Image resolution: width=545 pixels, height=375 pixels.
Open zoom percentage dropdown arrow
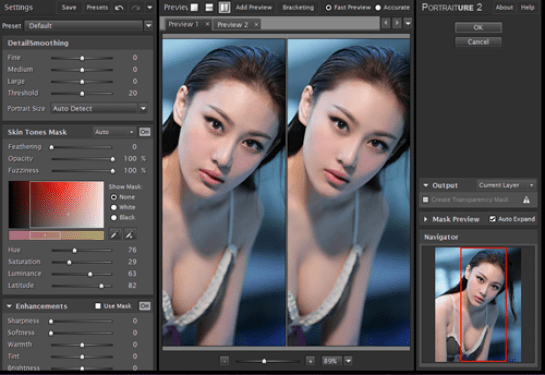(x=348, y=361)
